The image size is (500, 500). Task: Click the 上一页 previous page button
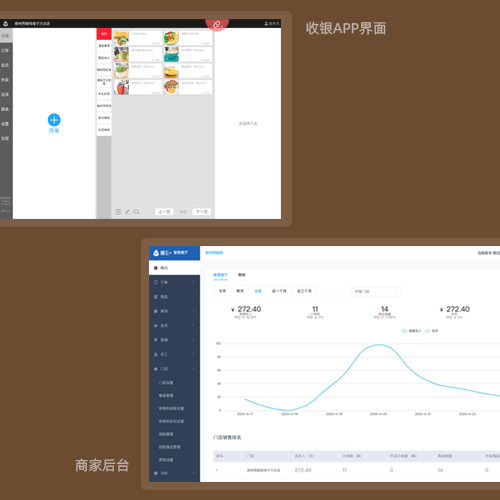[164, 212]
